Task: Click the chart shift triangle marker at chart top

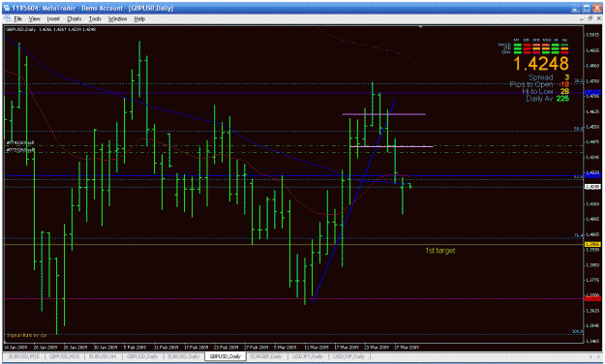Action: [420, 27]
